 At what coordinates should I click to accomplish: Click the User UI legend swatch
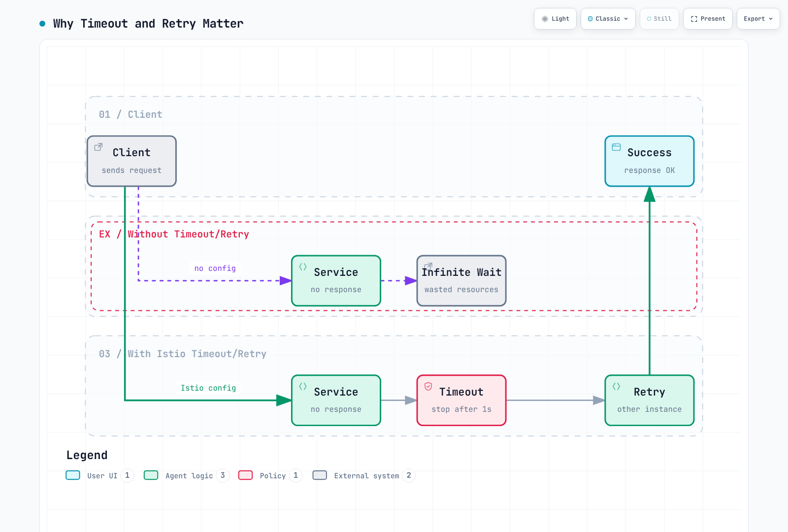tap(73, 475)
